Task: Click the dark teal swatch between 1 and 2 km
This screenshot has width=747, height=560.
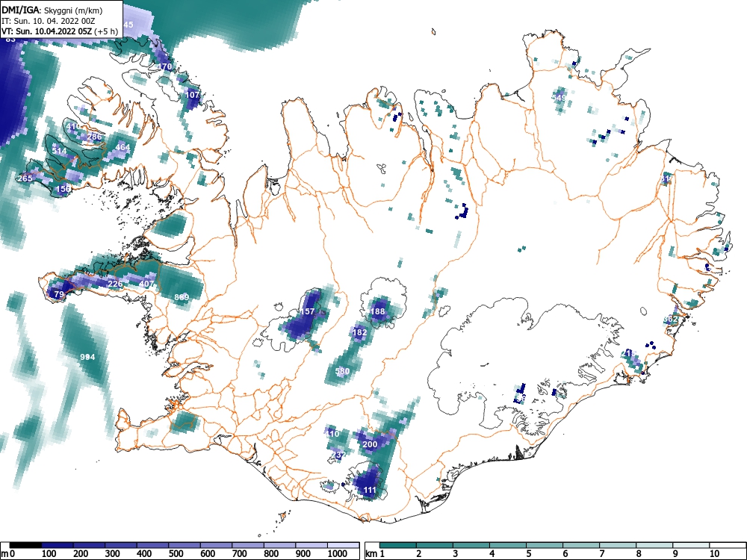Action: (x=398, y=545)
